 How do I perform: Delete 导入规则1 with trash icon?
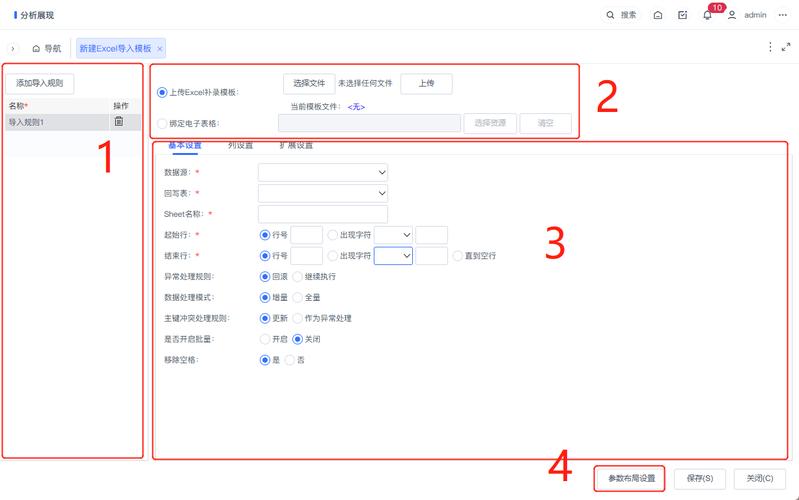[119, 121]
